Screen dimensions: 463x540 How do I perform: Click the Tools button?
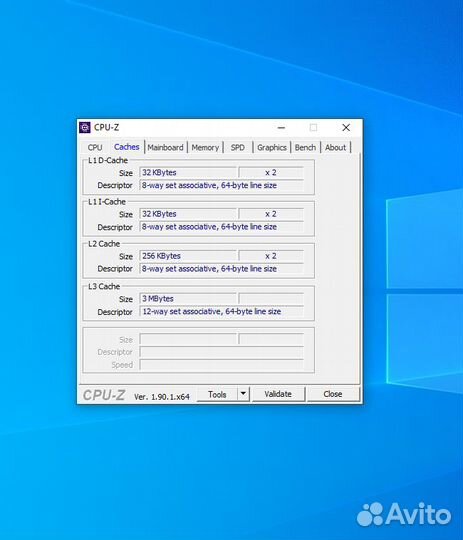pos(217,394)
